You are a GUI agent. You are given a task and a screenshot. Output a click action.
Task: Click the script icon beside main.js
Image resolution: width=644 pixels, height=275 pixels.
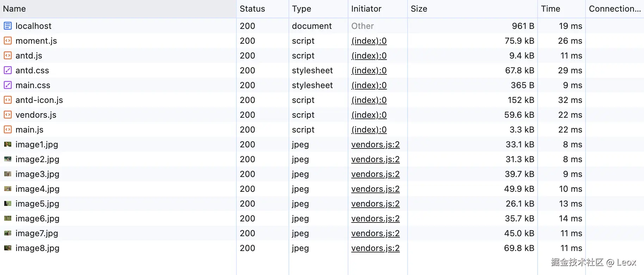coord(8,129)
